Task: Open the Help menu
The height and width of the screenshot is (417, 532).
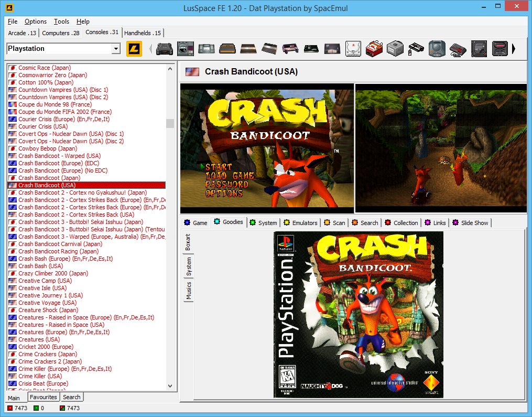Action: click(83, 22)
